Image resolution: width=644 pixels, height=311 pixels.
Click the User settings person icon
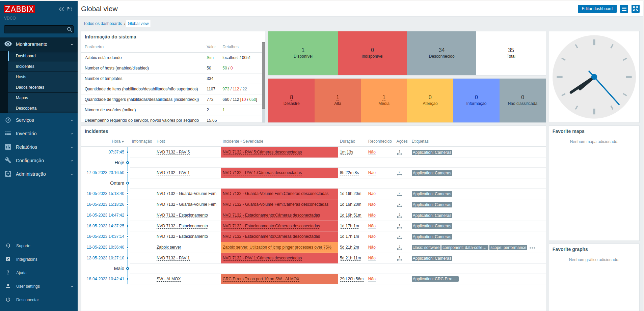point(8,286)
